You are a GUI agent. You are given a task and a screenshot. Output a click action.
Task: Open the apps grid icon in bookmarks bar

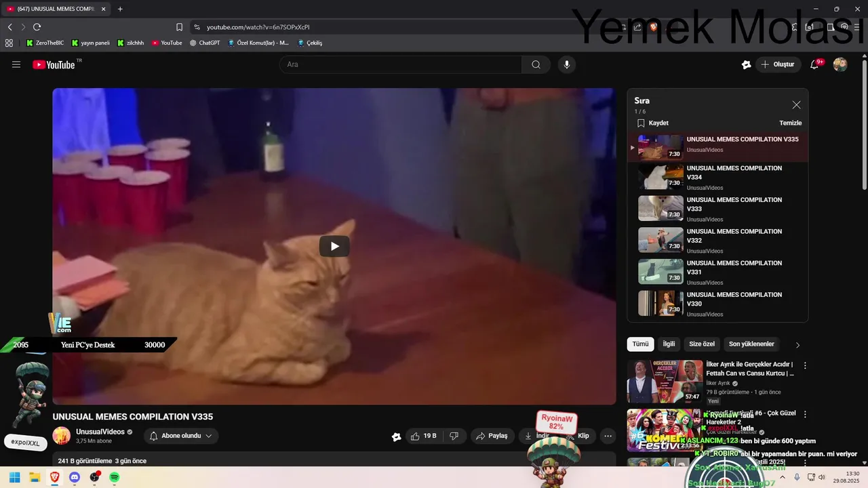(x=9, y=43)
